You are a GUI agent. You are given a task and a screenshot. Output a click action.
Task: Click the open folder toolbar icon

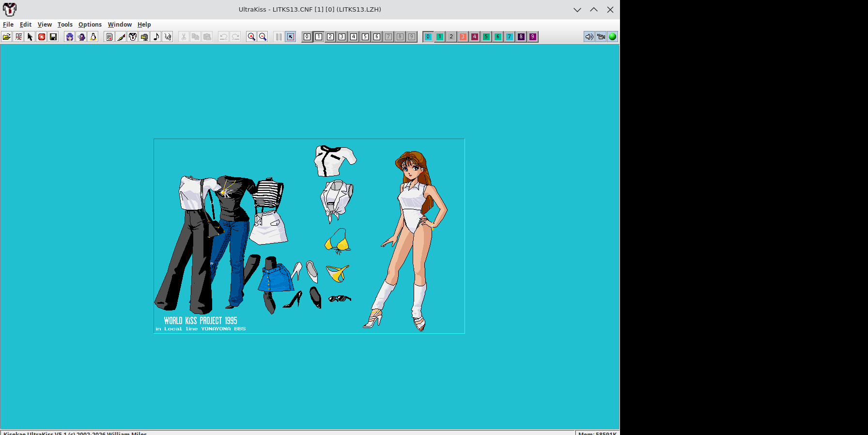[x=7, y=37]
